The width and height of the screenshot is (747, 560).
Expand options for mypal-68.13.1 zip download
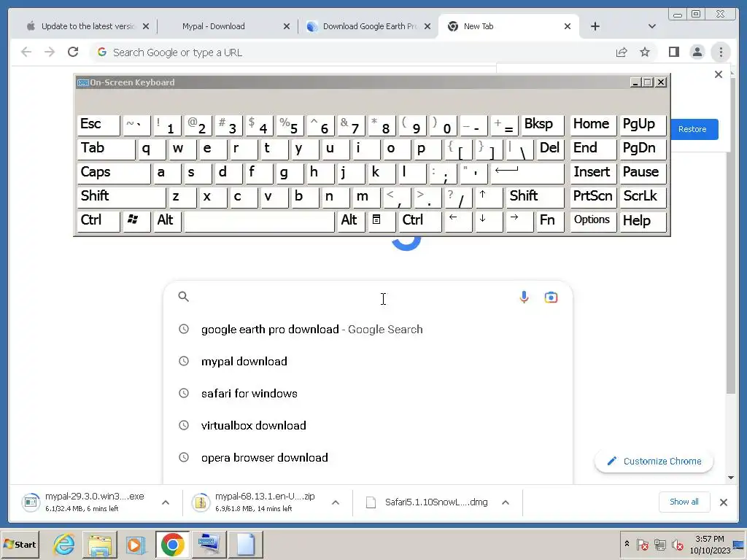pos(336,502)
